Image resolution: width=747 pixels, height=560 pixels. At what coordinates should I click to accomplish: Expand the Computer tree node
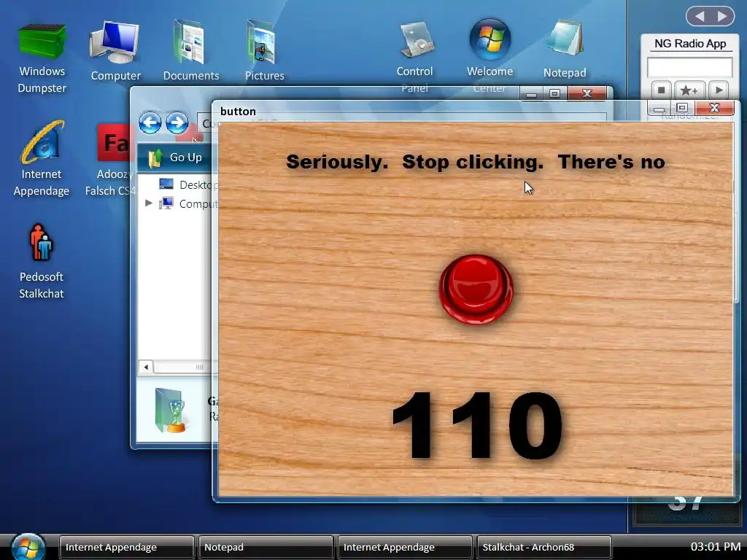(149, 203)
